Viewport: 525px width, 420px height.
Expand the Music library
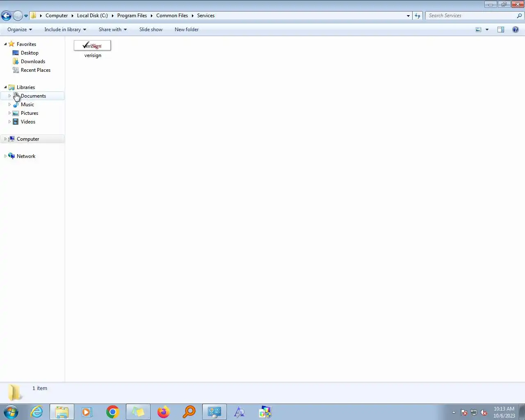9,105
